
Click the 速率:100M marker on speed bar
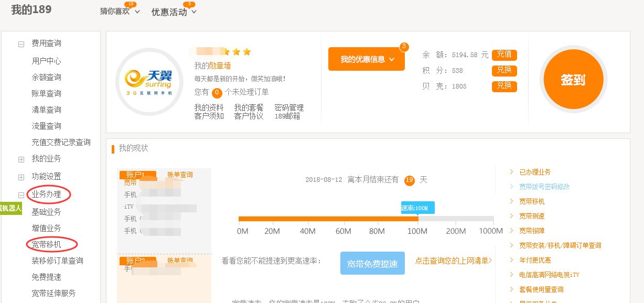pyautogui.click(x=417, y=208)
